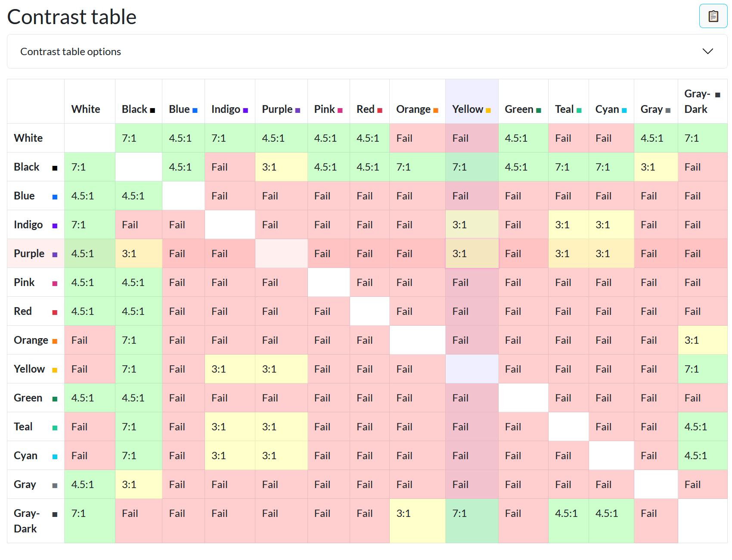Click the Yellow row, Indigo column 3:1 cell
The height and width of the screenshot is (560, 732).
(230, 369)
